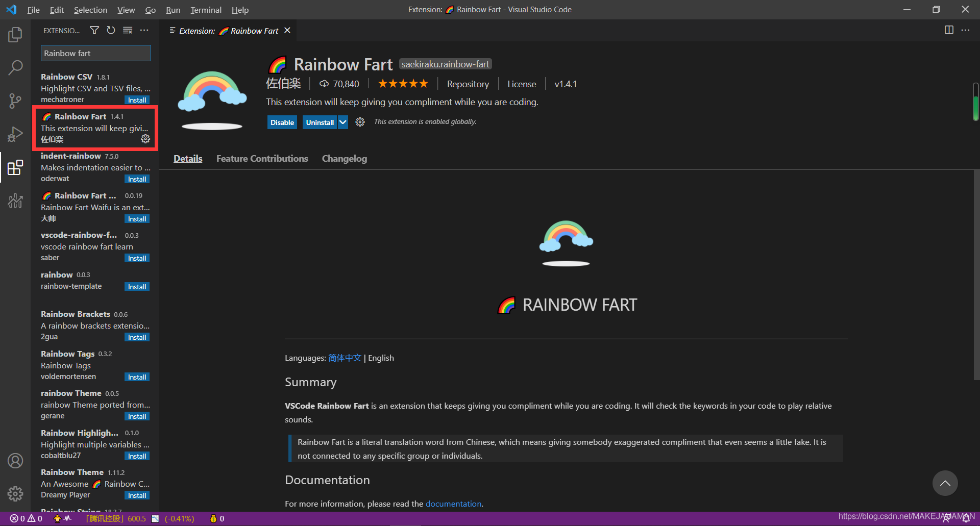The image size is (980, 526).
Task: Uninstall the Rainbow Fart extension
Action: click(320, 122)
